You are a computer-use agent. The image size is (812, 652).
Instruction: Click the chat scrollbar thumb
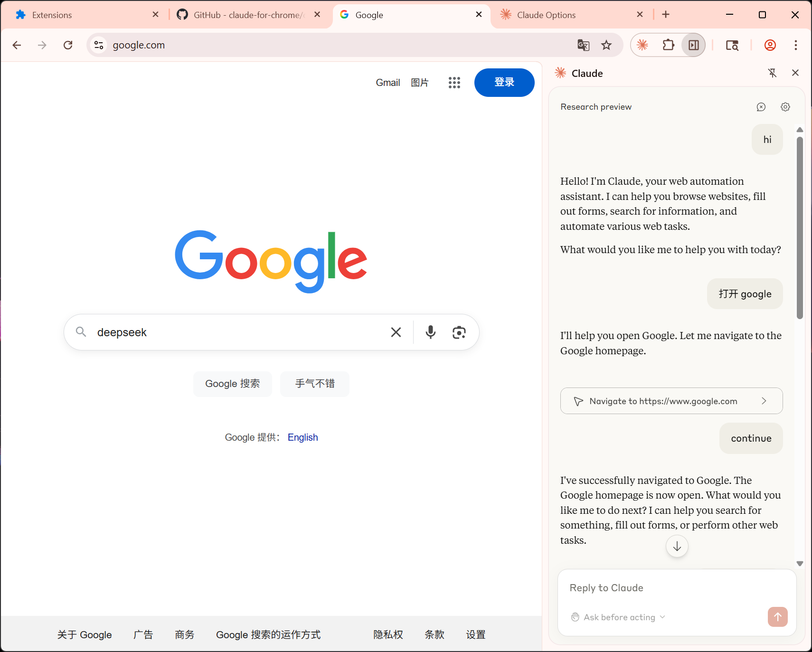pyautogui.click(x=800, y=228)
